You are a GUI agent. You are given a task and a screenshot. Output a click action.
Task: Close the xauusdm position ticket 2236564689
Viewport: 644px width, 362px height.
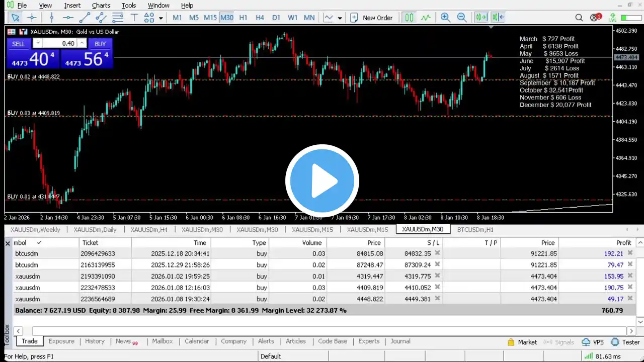[629, 299]
